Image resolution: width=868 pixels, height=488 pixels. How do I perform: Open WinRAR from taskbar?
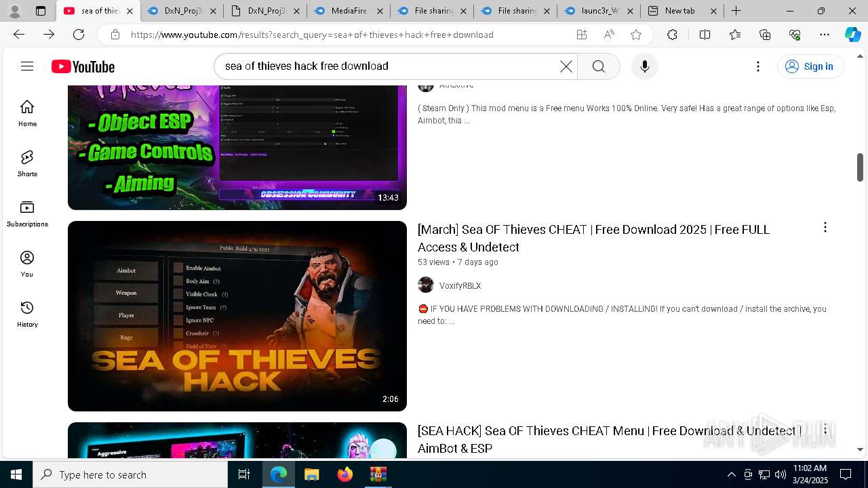(378, 474)
